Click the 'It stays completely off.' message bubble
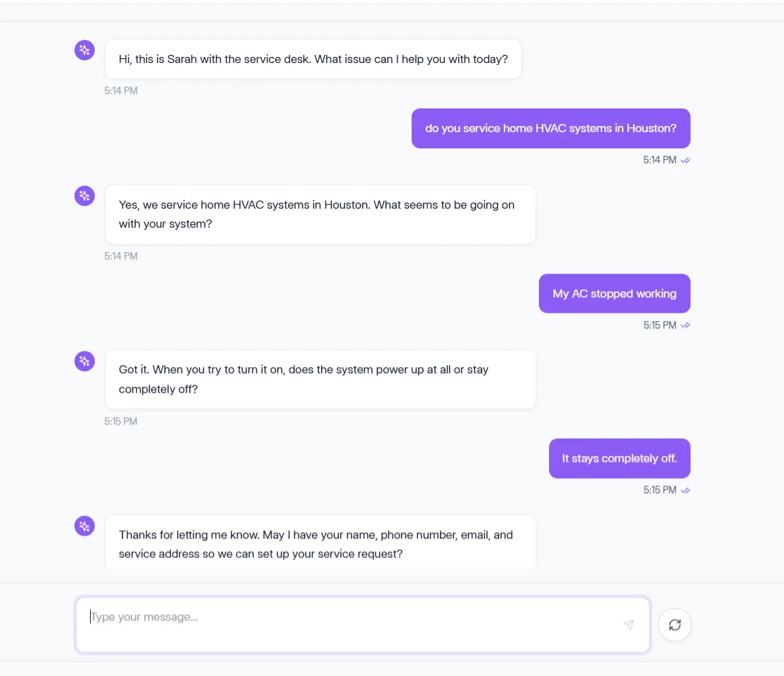 point(619,459)
